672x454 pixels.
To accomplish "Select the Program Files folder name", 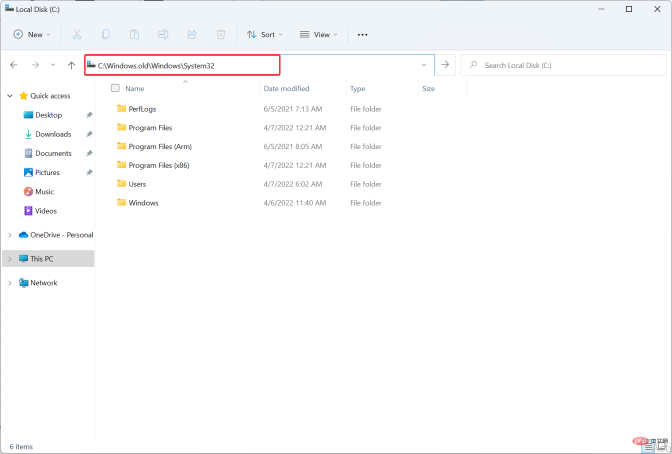I will click(150, 128).
